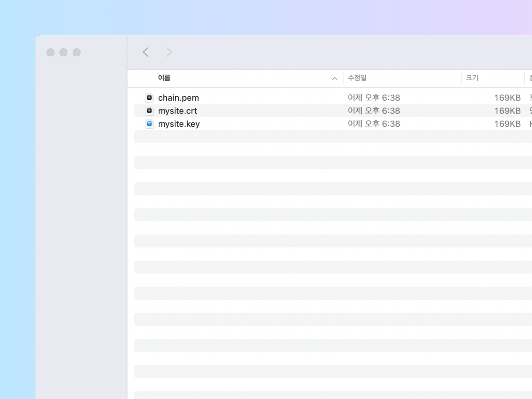Click the modified date of mysite.crt
The image size is (532, 399).
click(374, 111)
